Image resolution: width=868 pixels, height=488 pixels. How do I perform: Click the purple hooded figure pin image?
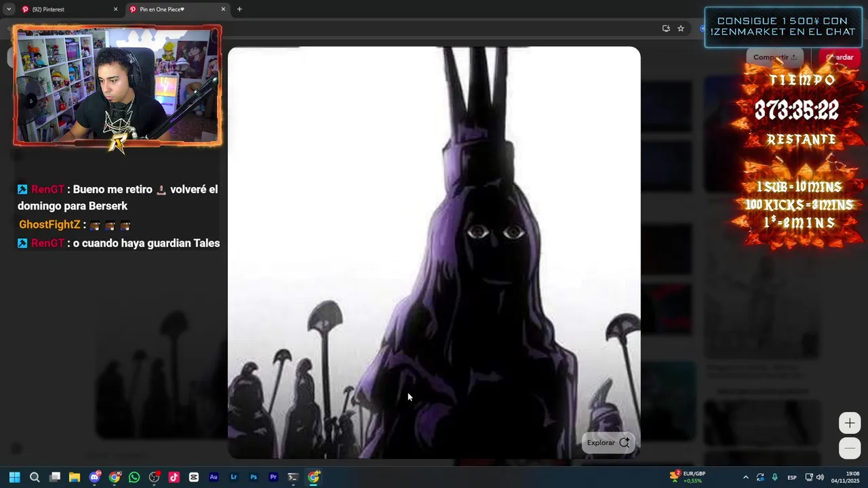point(434,253)
